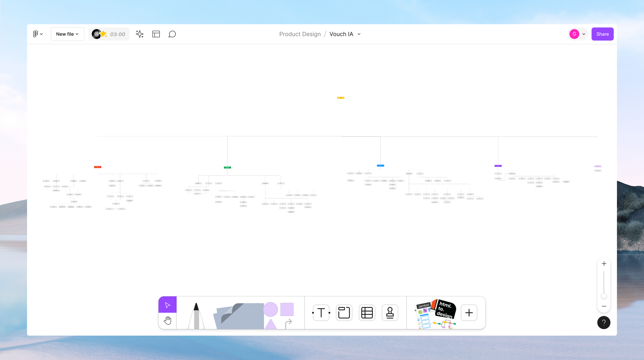Pick the Marker pen tool
The image size is (644, 360).
[196, 315]
